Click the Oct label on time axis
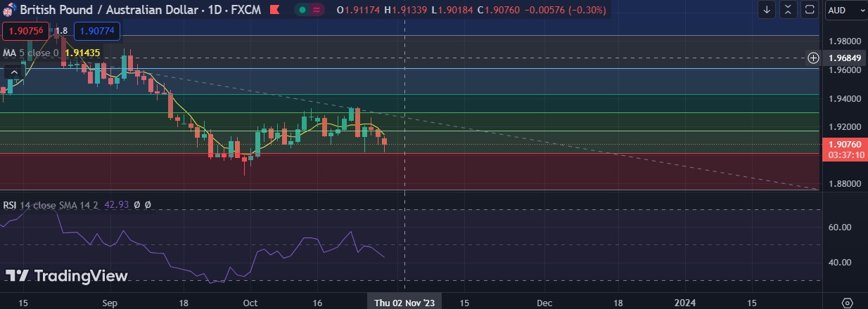The image size is (868, 309). click(x=250, y=303)
